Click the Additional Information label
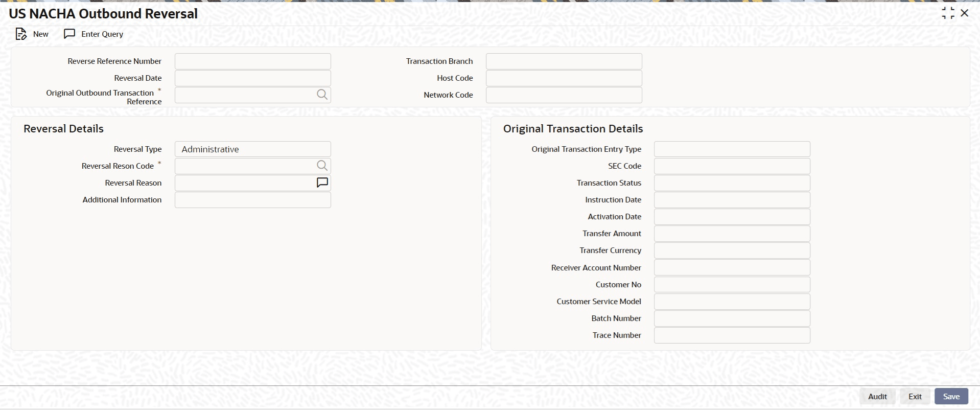 point(122,200)
